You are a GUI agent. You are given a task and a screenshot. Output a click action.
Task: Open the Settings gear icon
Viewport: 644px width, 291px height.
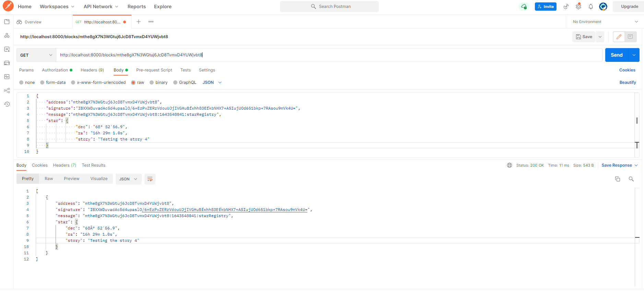578,7
